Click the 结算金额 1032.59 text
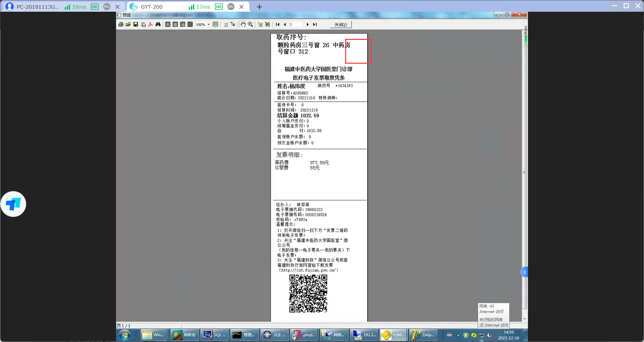This screenshot has width=644, height=342. pyautogui.click(x=298, y=116)
